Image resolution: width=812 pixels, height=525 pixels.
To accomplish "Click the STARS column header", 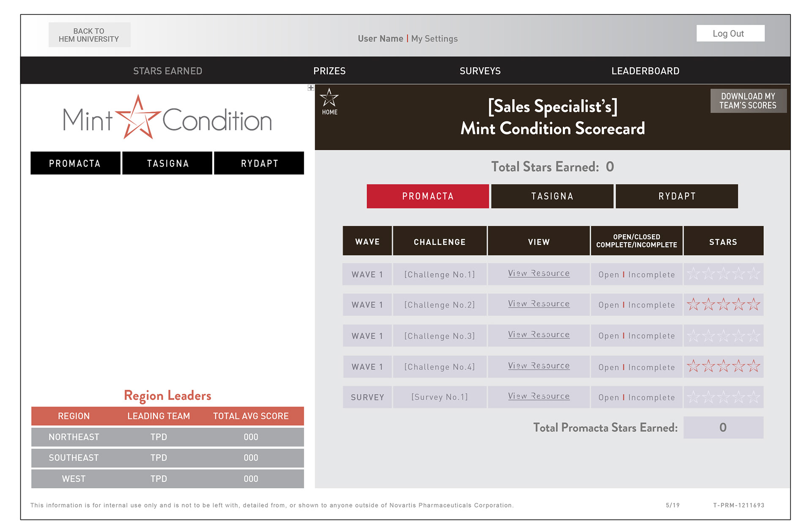I will [x=723, y=241].
